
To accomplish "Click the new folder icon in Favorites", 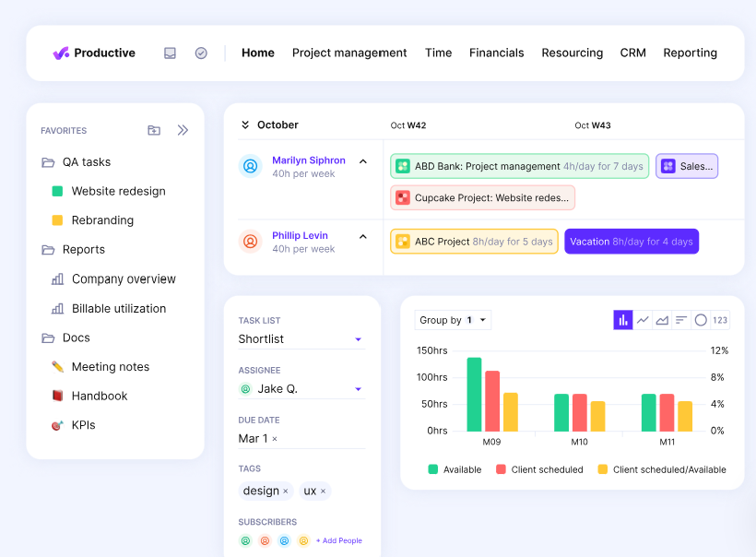I will coord(153,130).
